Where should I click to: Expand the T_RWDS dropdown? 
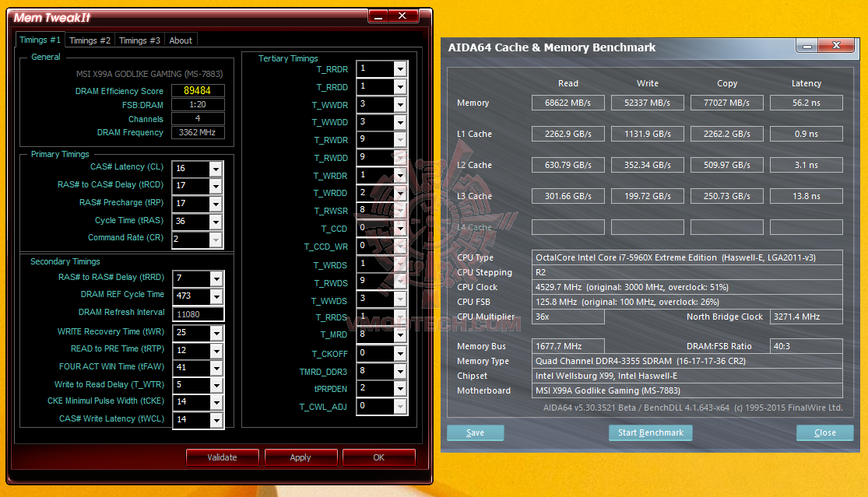[x=400, y=282]
